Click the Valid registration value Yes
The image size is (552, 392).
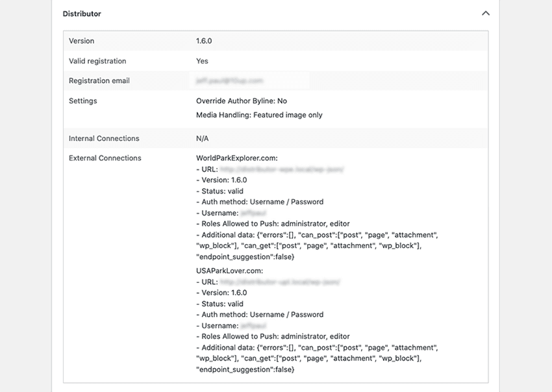(x=202, y=61)
